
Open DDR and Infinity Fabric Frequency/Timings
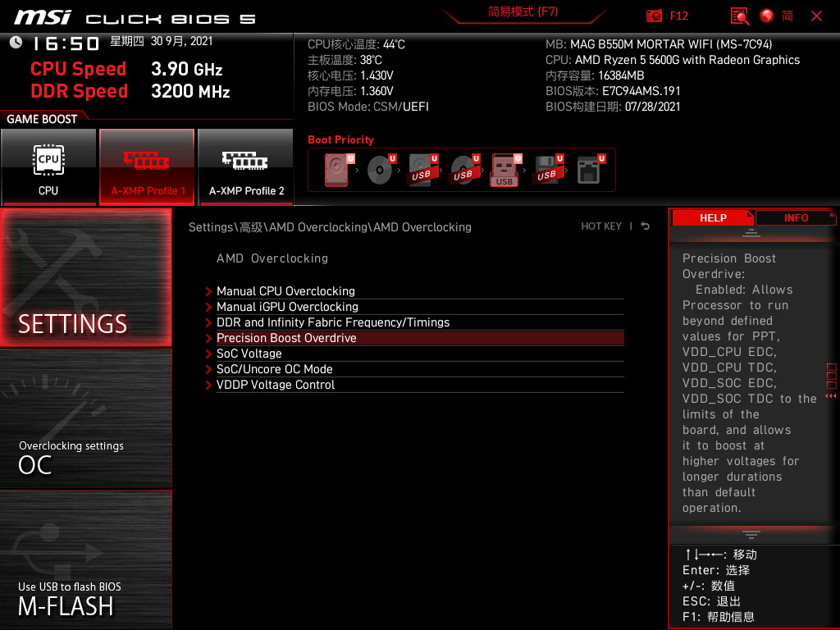tap(333, 322)
